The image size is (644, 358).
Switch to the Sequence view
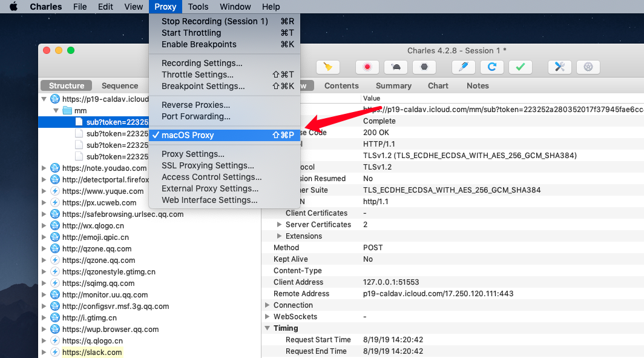(x=120, y=85)
